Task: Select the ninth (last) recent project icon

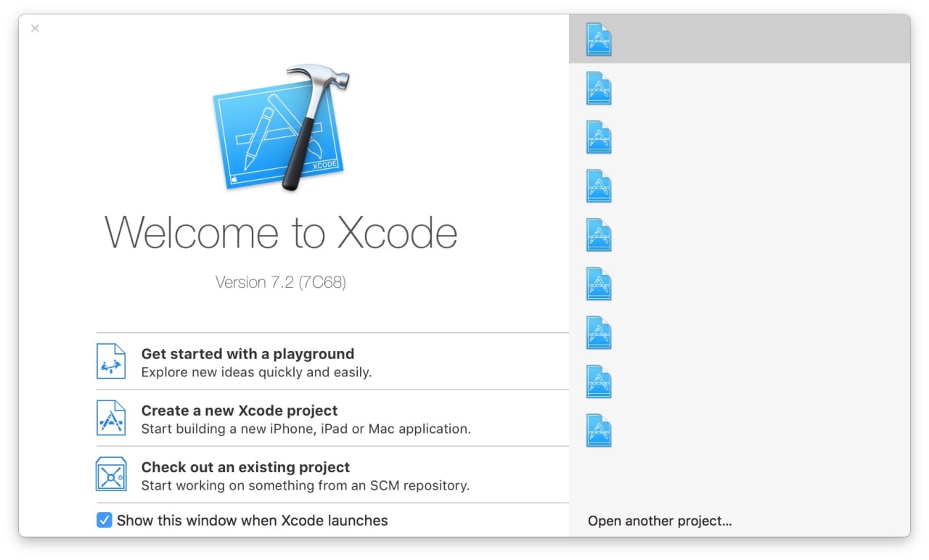Action: click(599, 430)
